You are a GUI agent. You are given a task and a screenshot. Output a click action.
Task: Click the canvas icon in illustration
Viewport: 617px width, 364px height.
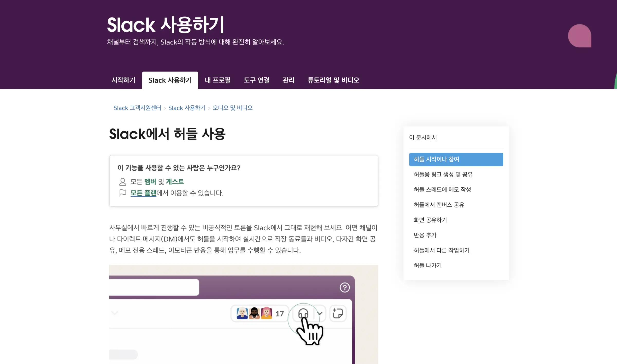[x=338, y=313]
